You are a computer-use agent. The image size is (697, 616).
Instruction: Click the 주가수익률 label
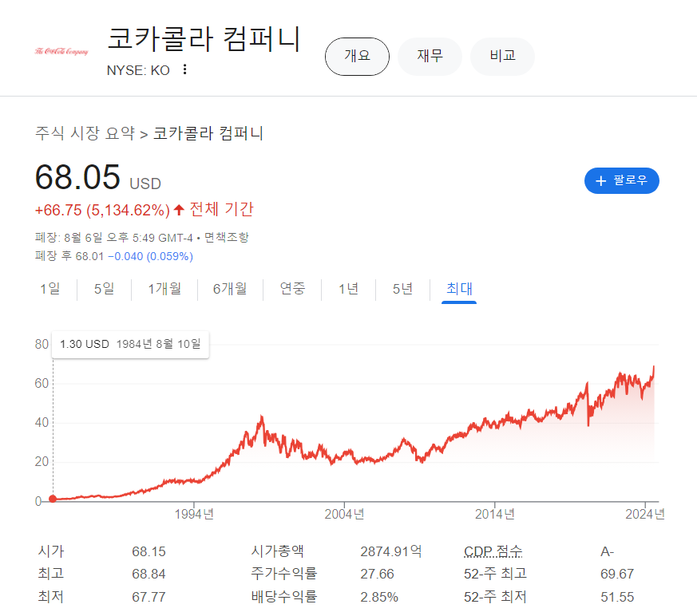click(x=284, y=574)
